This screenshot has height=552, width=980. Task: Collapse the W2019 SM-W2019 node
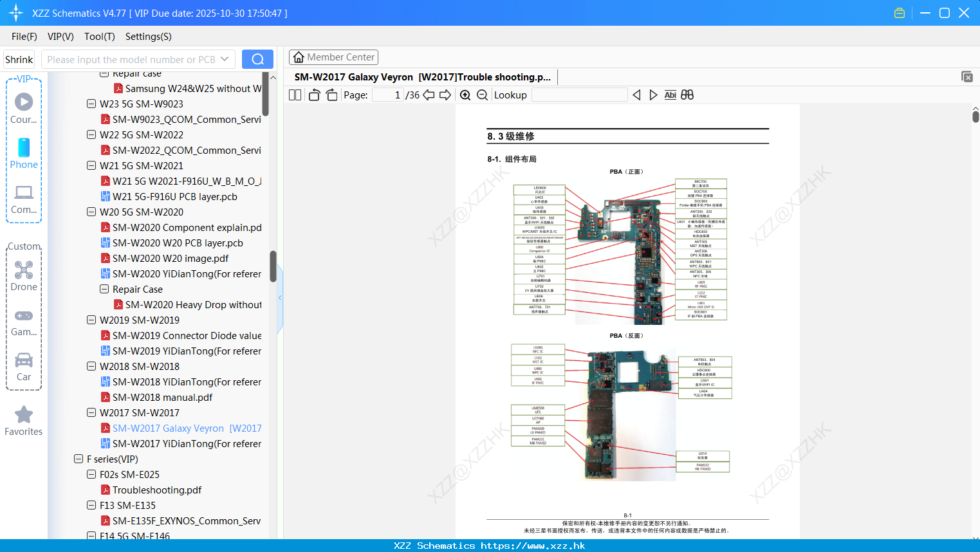pyautogui.click(x=91, y=320)
